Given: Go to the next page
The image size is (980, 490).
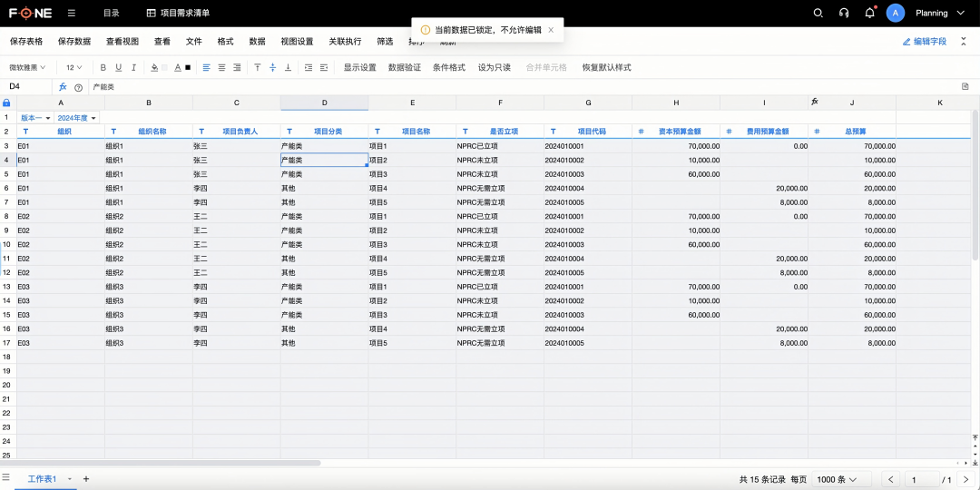Looking at the screenshot, I should 967,479.
